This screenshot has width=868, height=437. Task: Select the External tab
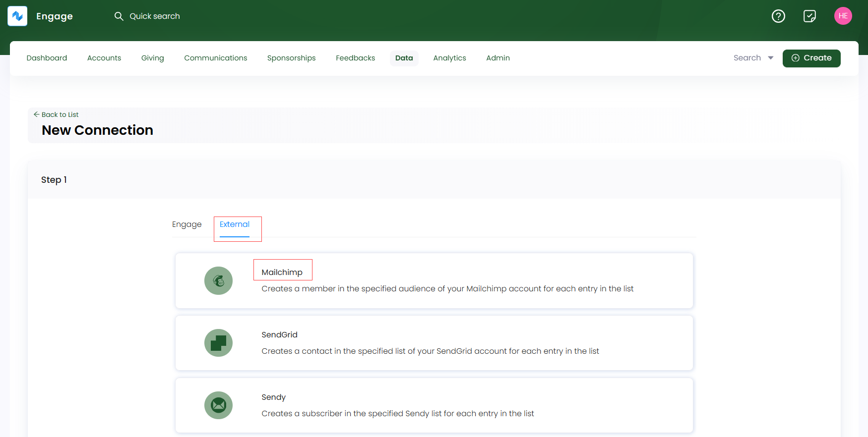coord(234,224)
